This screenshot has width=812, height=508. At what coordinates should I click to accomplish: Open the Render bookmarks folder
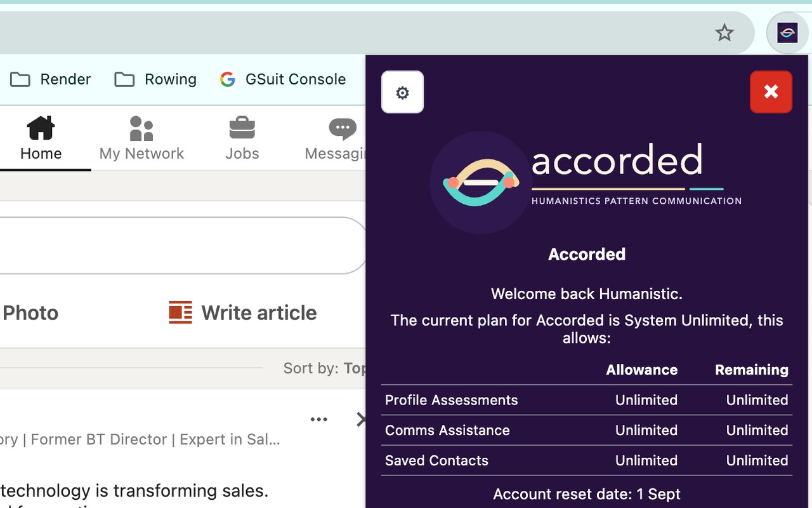click(x=51, y=79)
